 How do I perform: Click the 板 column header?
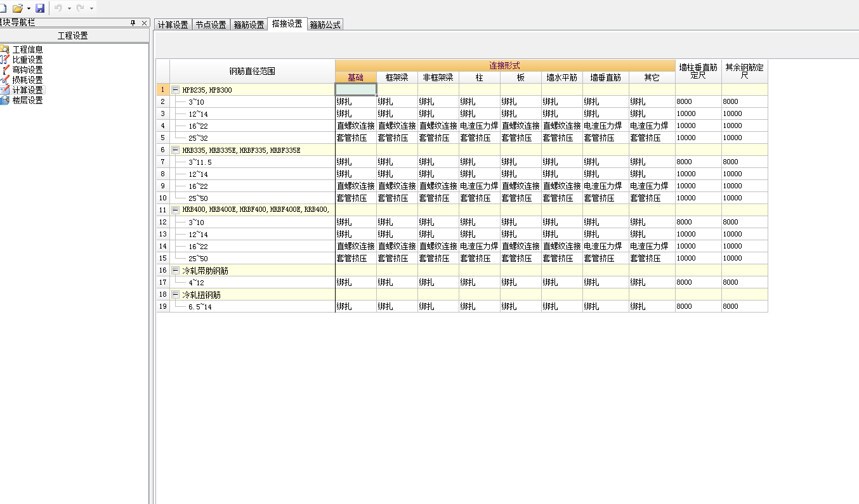point(521,77)
